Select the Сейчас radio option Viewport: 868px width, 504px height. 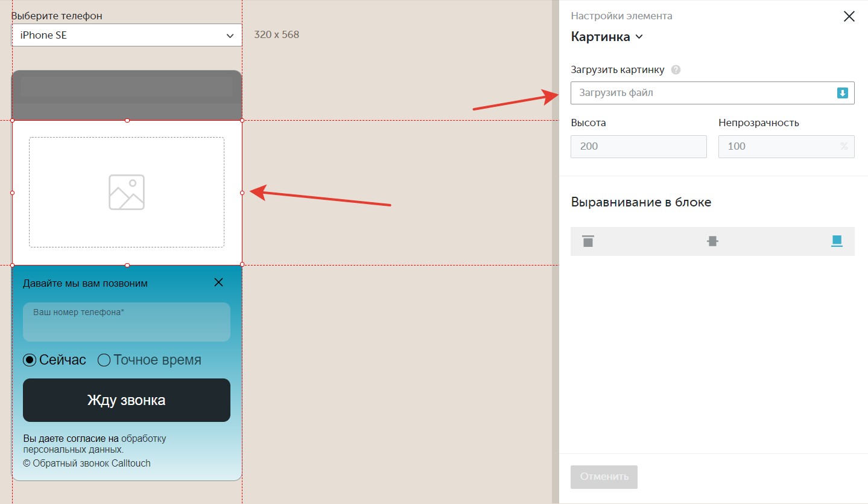[54, 360]
